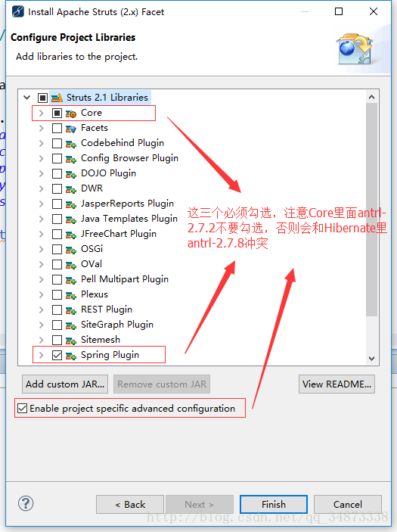Viewport: 397px width, 532px height.
Task: Click the library list scroll down arrow
Action: coord(371,358)
